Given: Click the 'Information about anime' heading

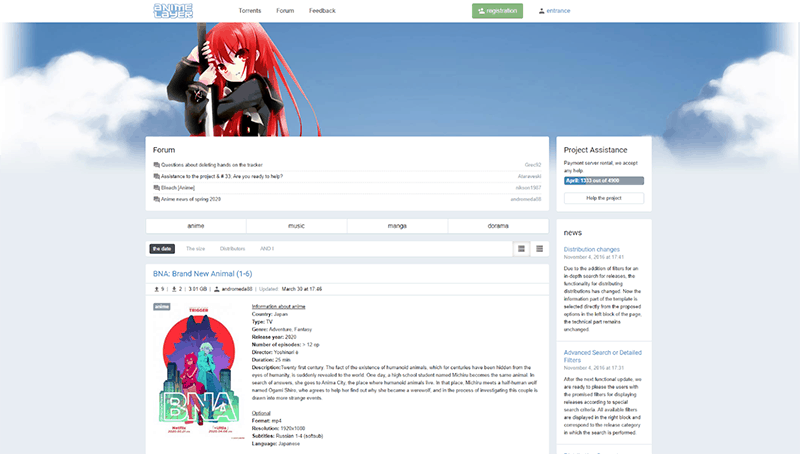Looking at the screenshot, I should [278, 307].
